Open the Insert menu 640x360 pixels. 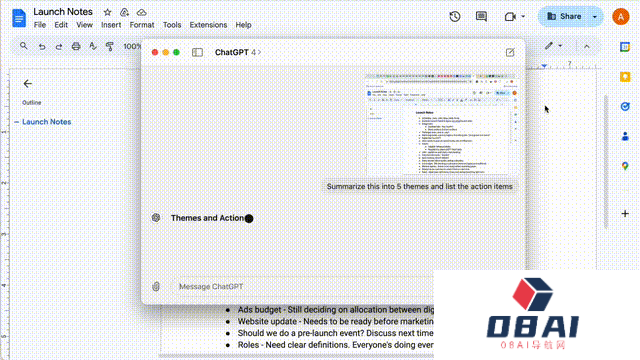[x=111, y=25]
